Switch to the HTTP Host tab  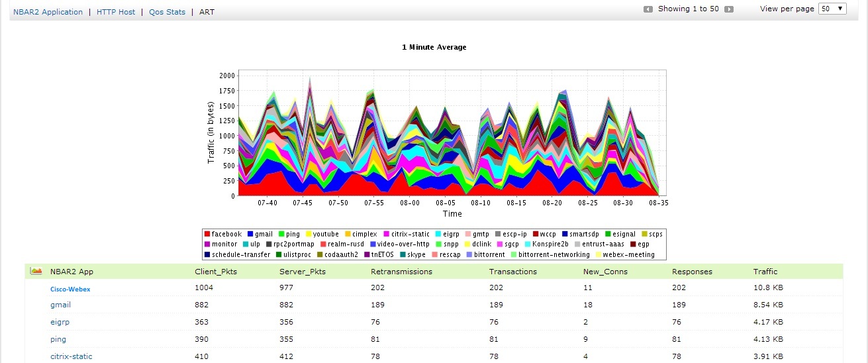pos(116,12)
